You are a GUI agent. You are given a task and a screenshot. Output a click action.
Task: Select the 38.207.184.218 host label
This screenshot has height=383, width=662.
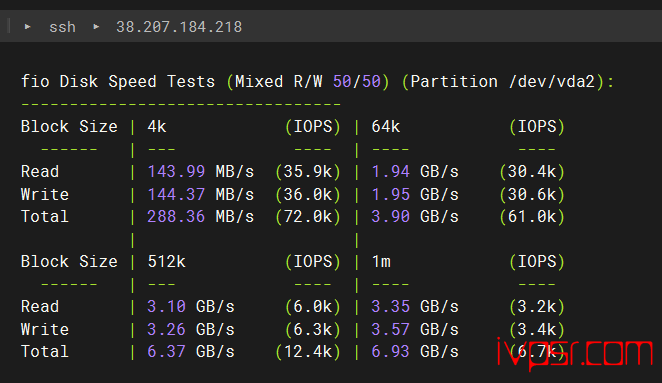(179, 27)
